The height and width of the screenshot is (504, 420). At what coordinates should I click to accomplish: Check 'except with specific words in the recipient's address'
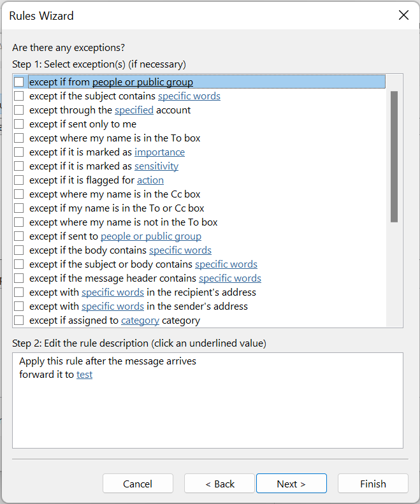pos(18,292)
